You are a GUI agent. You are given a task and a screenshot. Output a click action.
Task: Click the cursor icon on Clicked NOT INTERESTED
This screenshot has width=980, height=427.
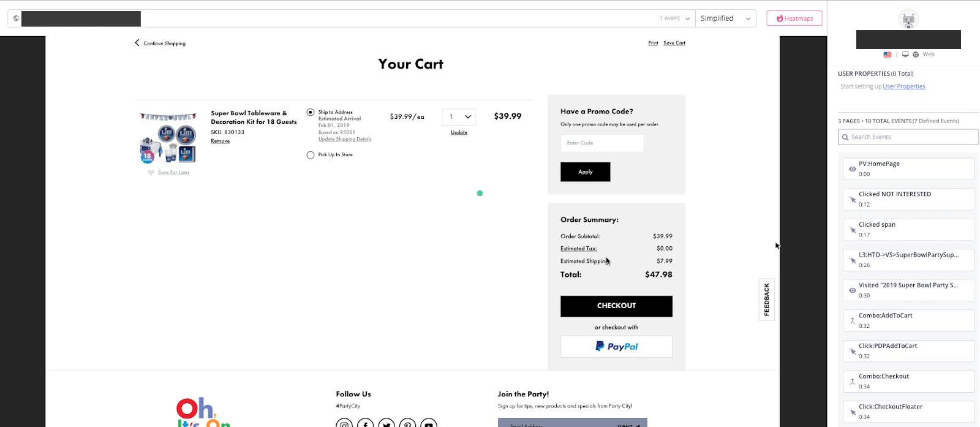click(x=853, y=200)
